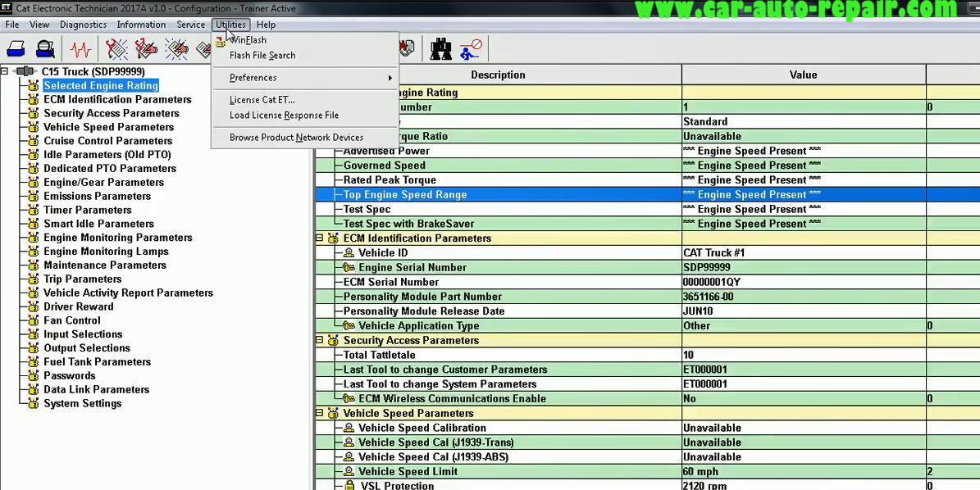Open the File menu
This screenshot has width=980, height=490.
[x=11, y=25]
